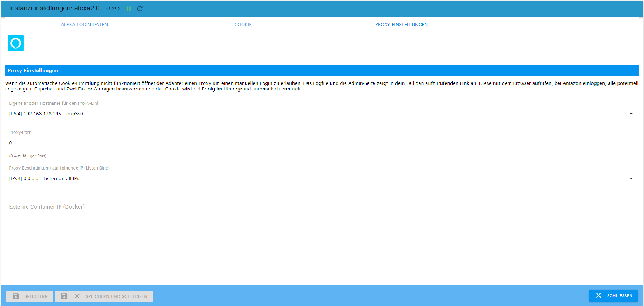Click the Speichern button
644x306 pixels.
[x=30, y=296]
